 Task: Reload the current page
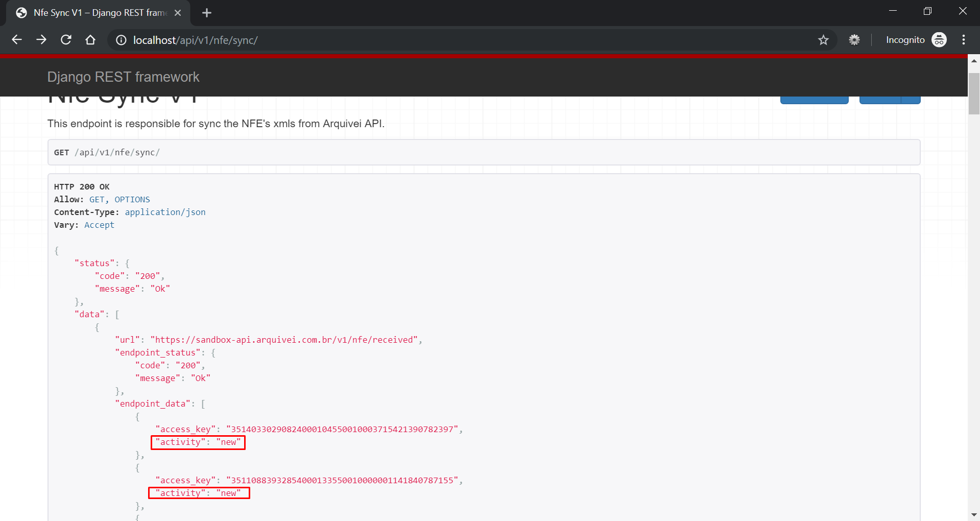click(x=66, y=40)
